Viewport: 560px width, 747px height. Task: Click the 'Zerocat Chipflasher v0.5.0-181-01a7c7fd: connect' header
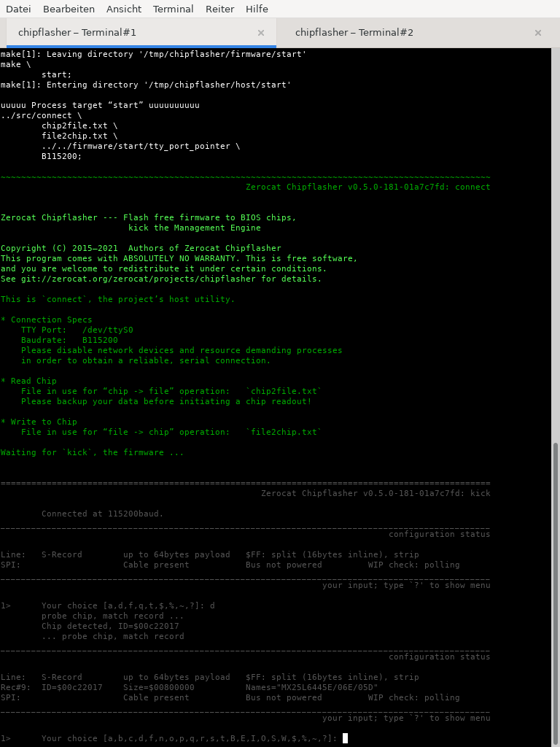click(x=368, y=187)
